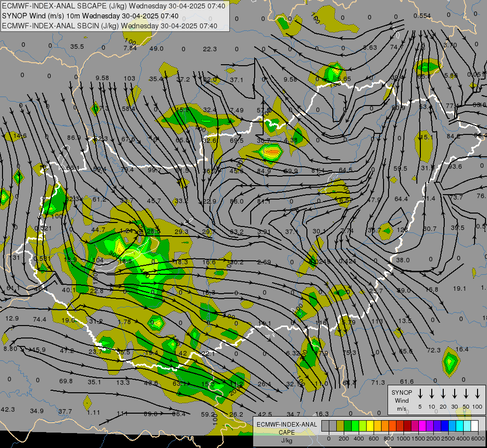Image resolution: width=487 pixels, height=448 pixels.
Task: Click the map value 0.321
Action: [43, 228]
